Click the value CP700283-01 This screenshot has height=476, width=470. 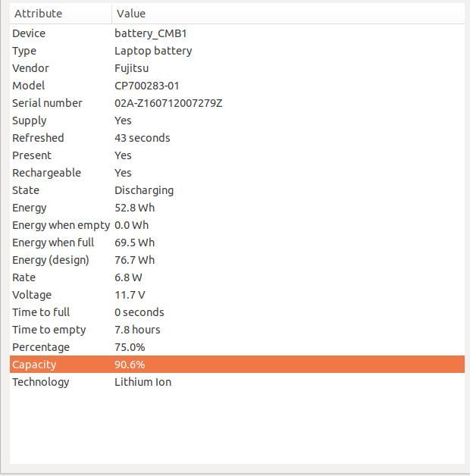coord(146,86)
